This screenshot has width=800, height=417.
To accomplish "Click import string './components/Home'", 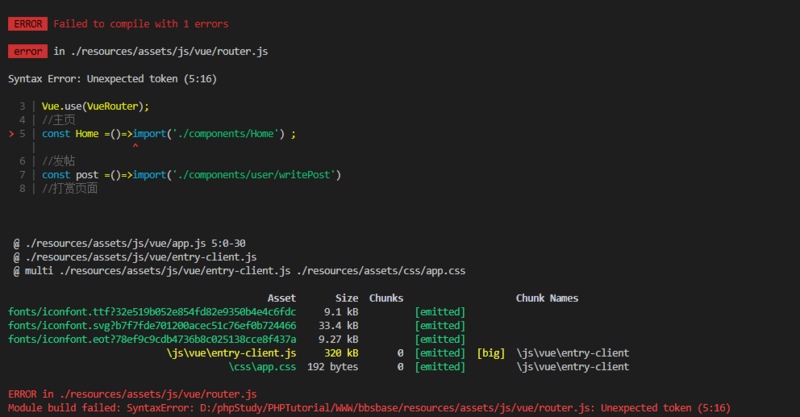I will (x=226, y=134).
